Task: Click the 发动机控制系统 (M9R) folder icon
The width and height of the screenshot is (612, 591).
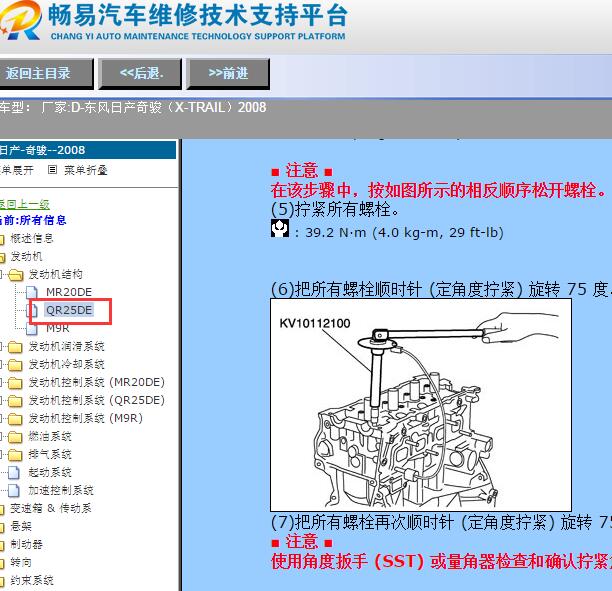Action: [x=15, y=419]
